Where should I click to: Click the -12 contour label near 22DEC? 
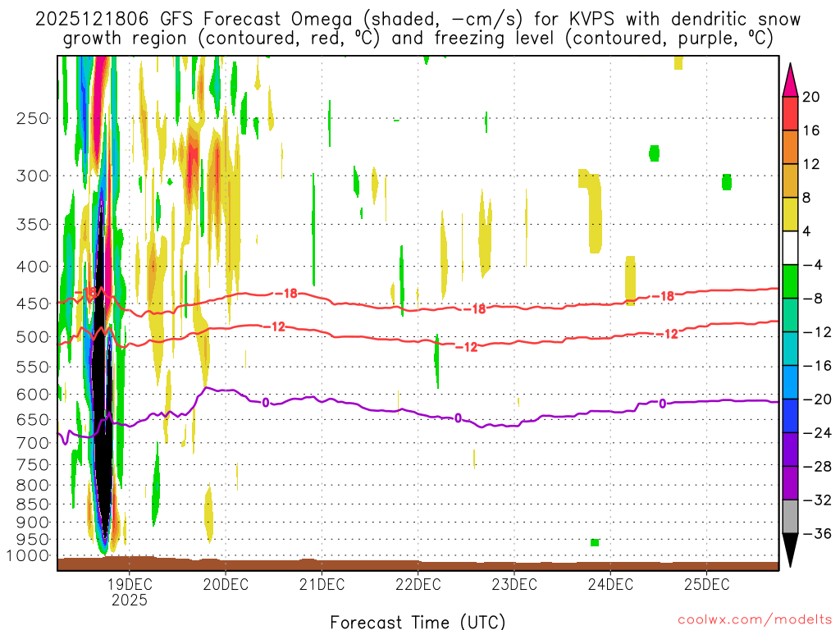[x=466, y=347]
